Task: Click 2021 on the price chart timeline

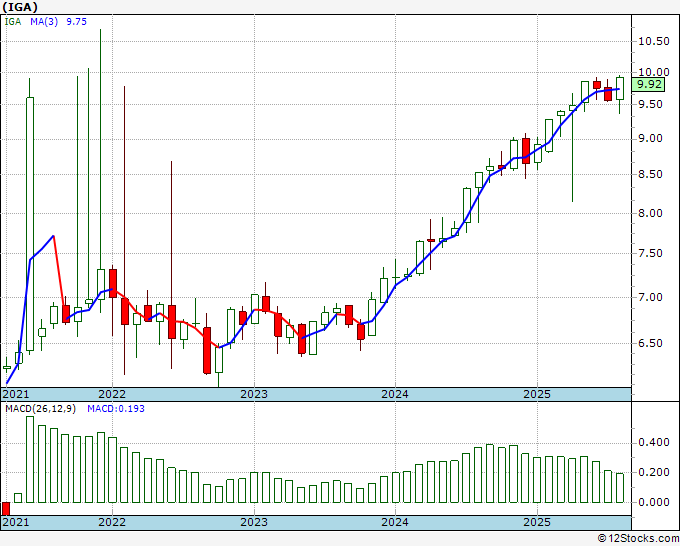Action: pos(16,394)
